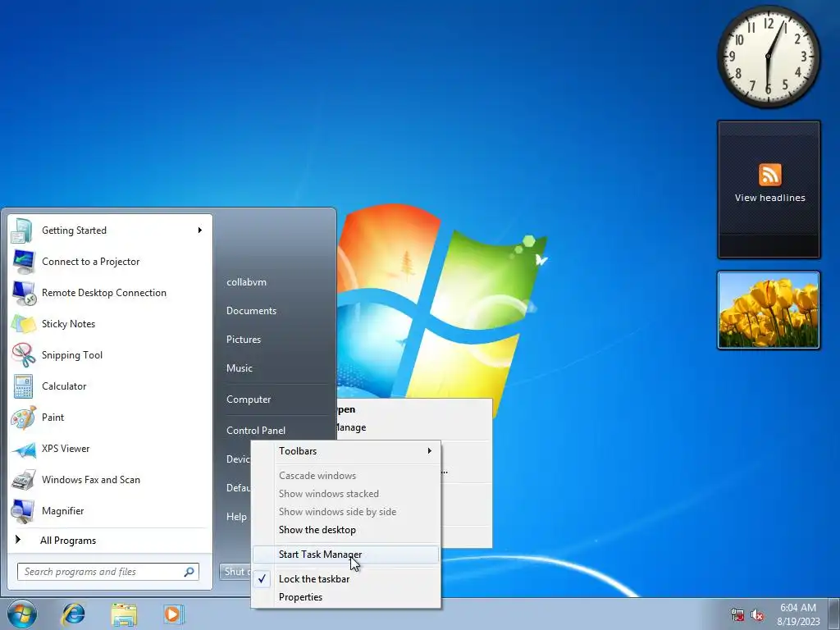Open Getting Started from Start menu
The height and width of the screenshot is (630, 840).
point(110,231)
